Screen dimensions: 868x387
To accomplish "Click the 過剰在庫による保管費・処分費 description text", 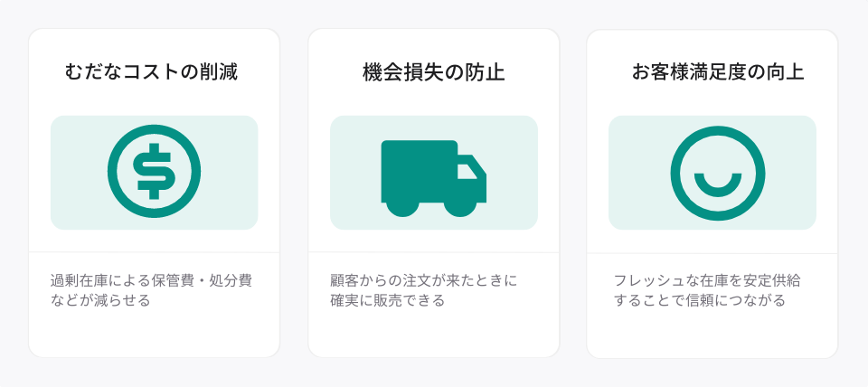I will click(x=151, y=280).
